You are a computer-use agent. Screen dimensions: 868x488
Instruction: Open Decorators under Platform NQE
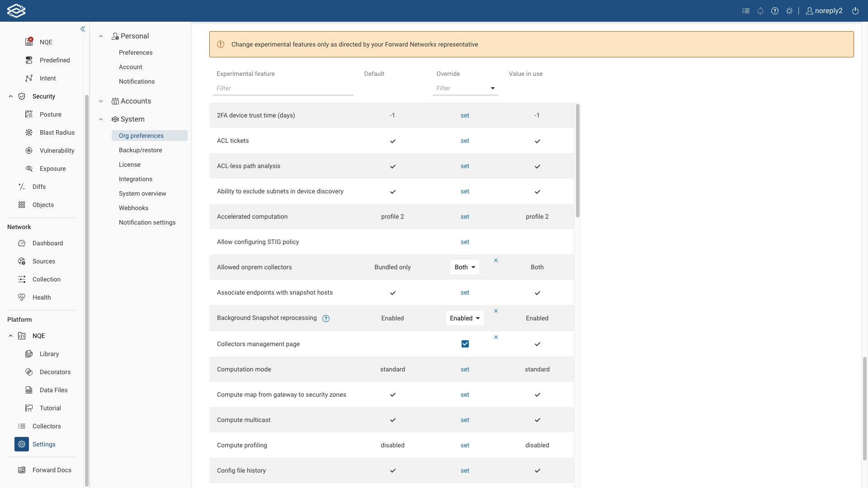click(54, 372)
